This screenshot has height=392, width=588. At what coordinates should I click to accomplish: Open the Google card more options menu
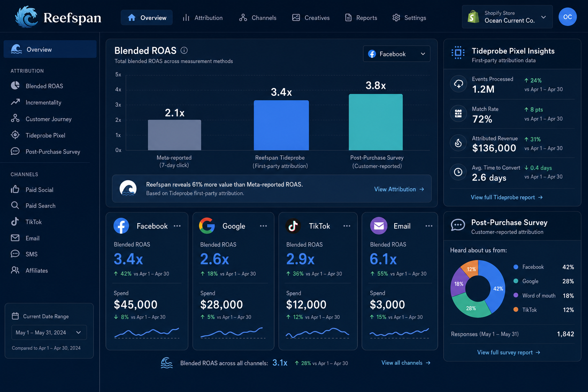263,226
